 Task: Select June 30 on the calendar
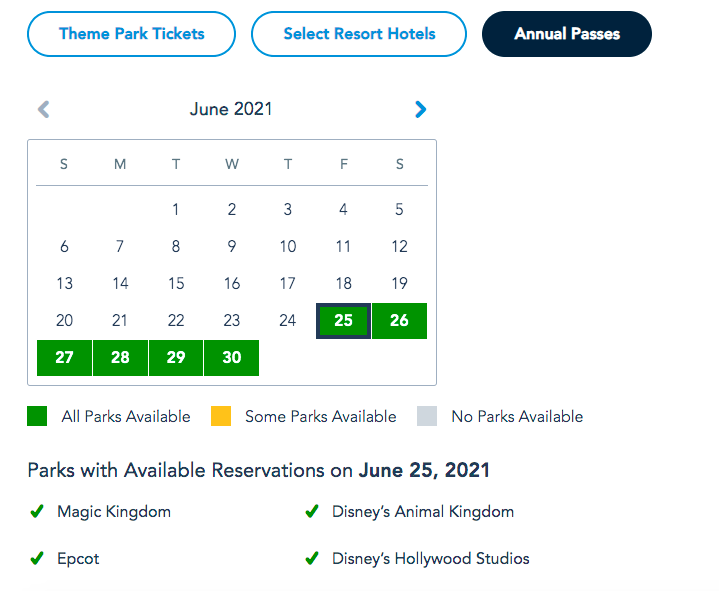click(231, 358)
